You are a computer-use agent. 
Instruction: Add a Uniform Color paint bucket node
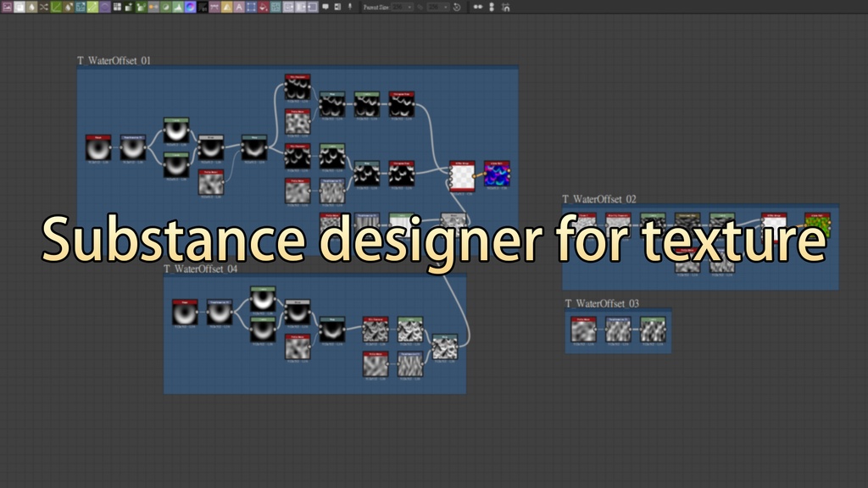click(263, 7)
